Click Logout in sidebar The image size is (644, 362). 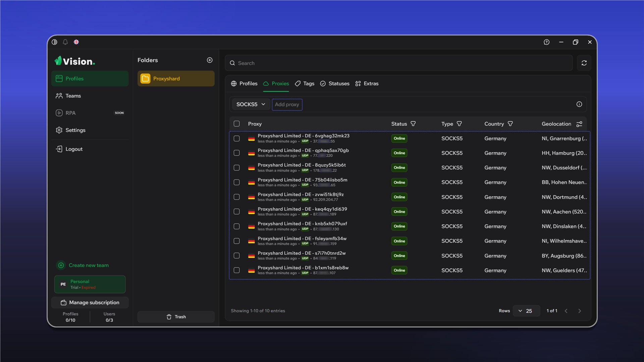tap(90, 149)
